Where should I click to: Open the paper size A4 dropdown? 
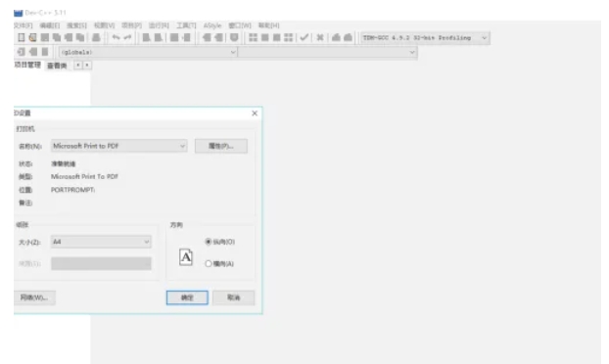[x=101, y=242]
